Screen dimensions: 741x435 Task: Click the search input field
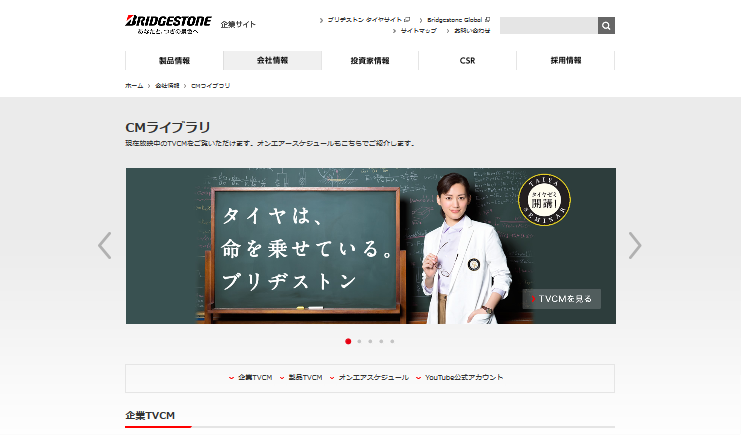pos(549,26)
